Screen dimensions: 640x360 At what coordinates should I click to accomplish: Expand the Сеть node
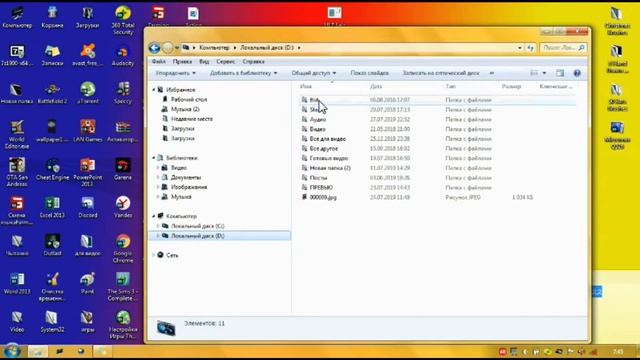(x=154, y=255)
